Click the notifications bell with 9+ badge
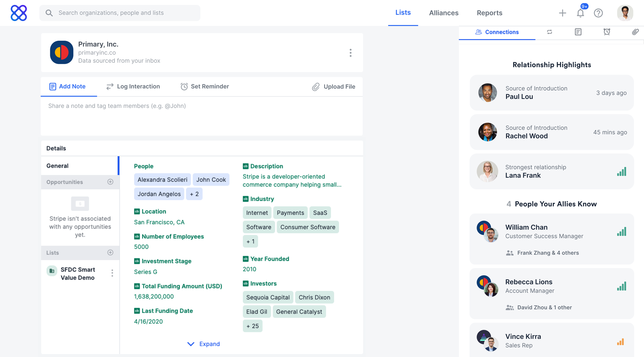 click(580, 13)
